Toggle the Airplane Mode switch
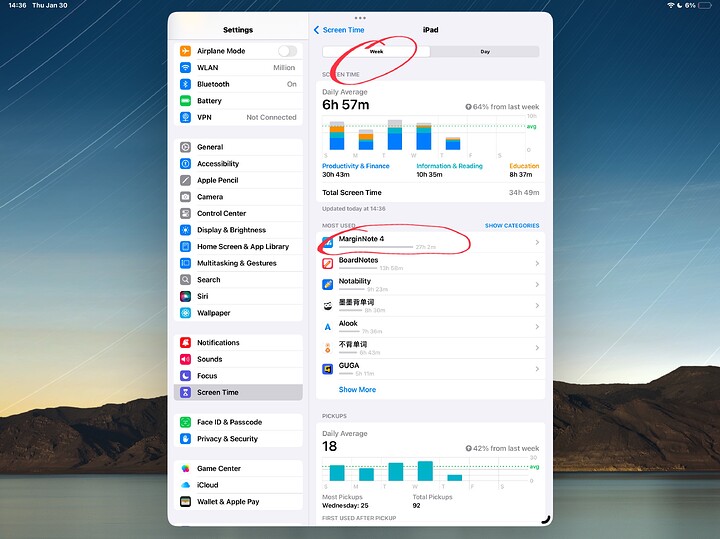Viewport: 720px width, 539px height. [287, 51]
